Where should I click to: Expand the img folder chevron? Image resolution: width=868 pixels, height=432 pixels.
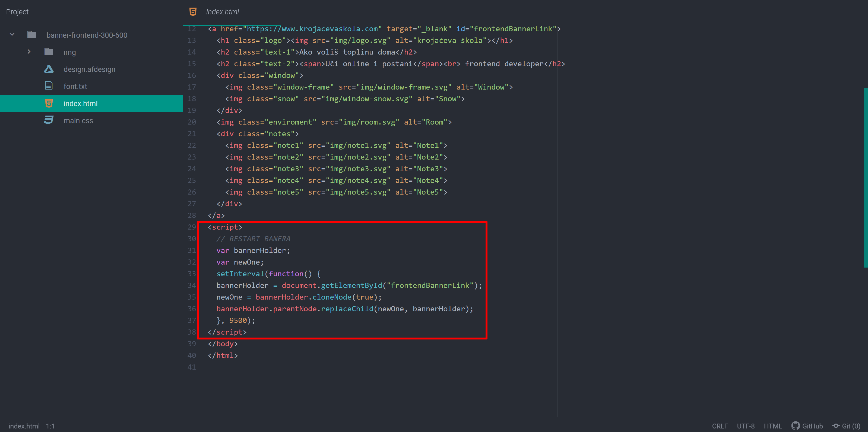(29, 52)
